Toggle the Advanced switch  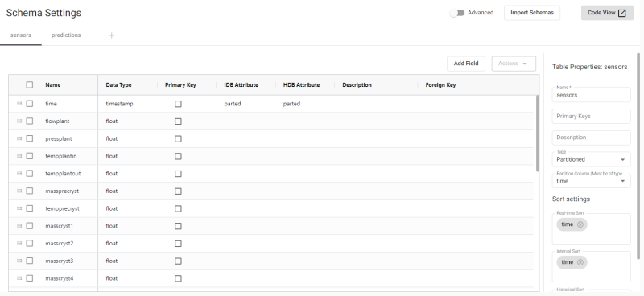pyautogui.click(x=456, y=13)
